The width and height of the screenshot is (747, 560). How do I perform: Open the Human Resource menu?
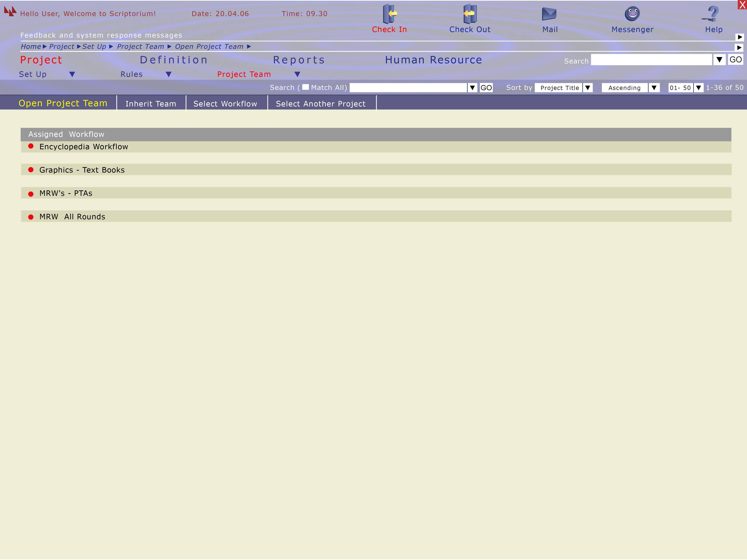433,60
